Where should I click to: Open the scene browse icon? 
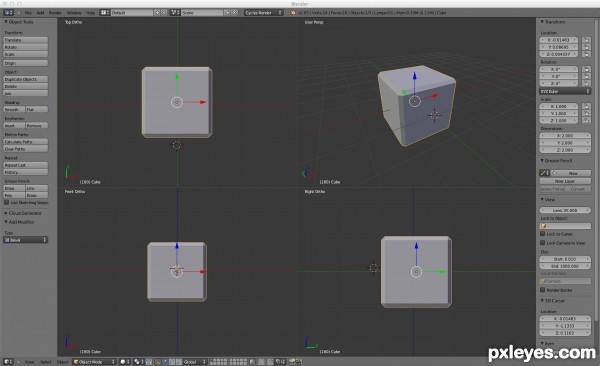175,13
